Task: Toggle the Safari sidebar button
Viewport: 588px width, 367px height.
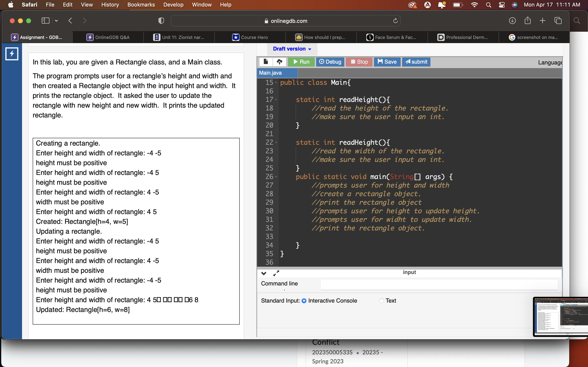Action: pyautogui.click(x=46, y=21)
